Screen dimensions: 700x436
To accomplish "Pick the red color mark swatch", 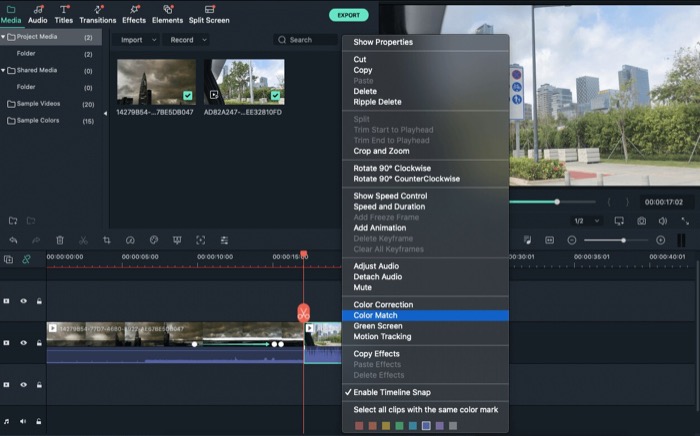I will [359, 426].
